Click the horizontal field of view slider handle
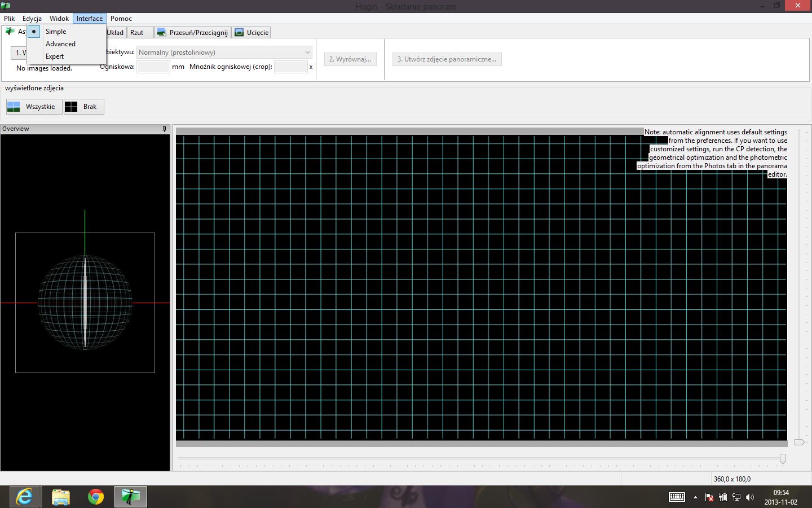The height and width of the screenshot is (508, 812). tap(783, 458)
